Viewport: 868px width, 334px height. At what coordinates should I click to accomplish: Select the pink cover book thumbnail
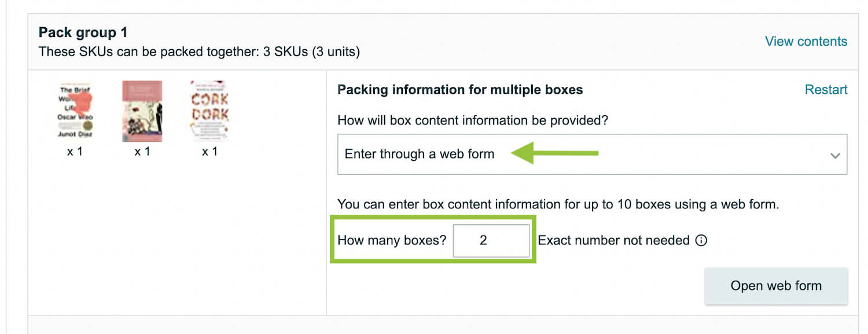[x=142, y=111]
